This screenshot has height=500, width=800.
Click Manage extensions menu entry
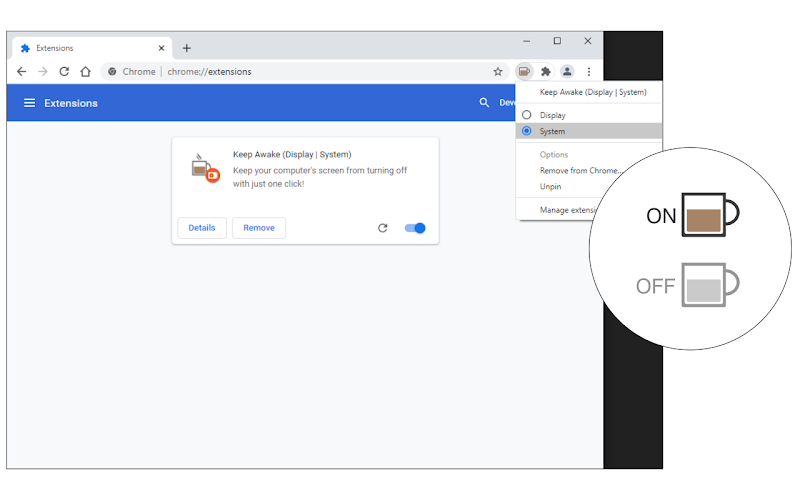tap(567, 210)
